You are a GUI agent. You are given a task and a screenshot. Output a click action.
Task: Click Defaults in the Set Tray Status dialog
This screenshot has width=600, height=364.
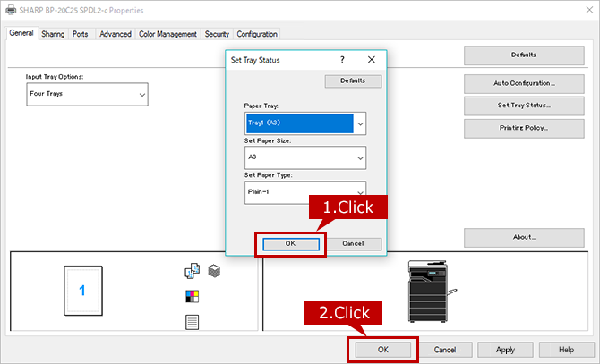[x=353, y=81]
